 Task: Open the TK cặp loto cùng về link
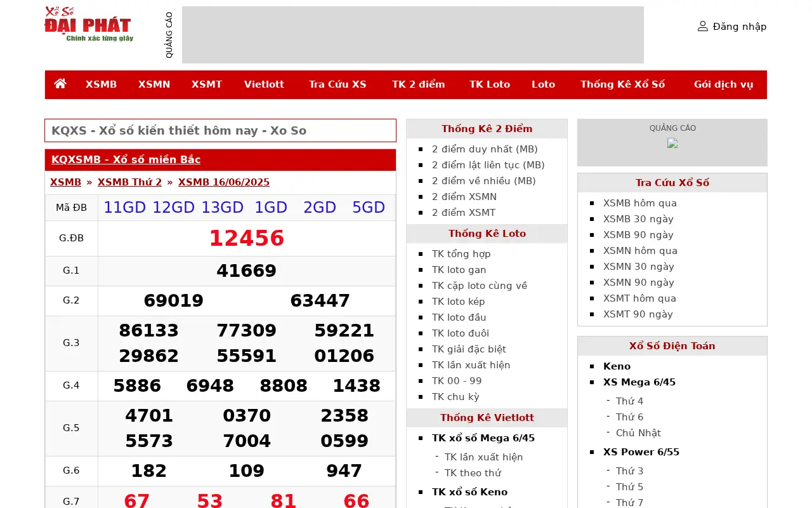[480, 286]
